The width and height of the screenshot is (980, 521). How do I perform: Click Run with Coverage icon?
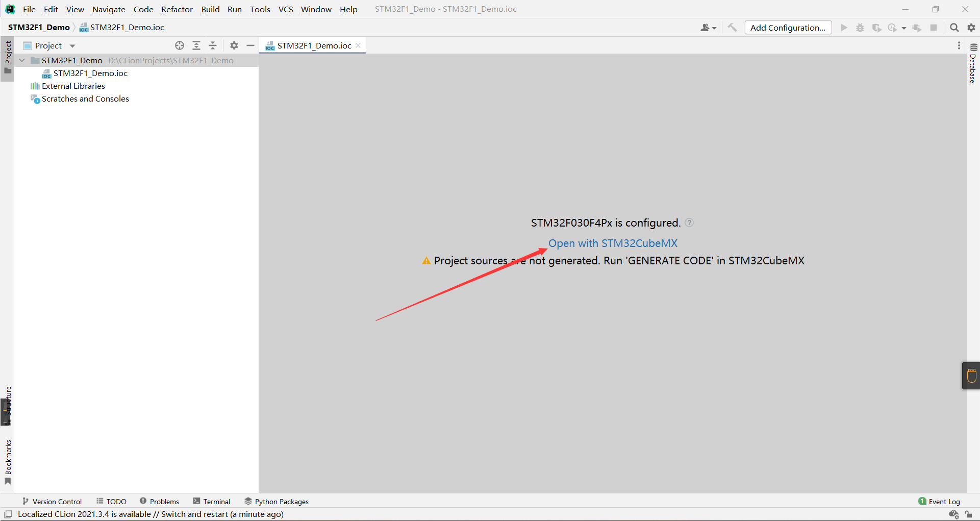click(x=876, y=28)
